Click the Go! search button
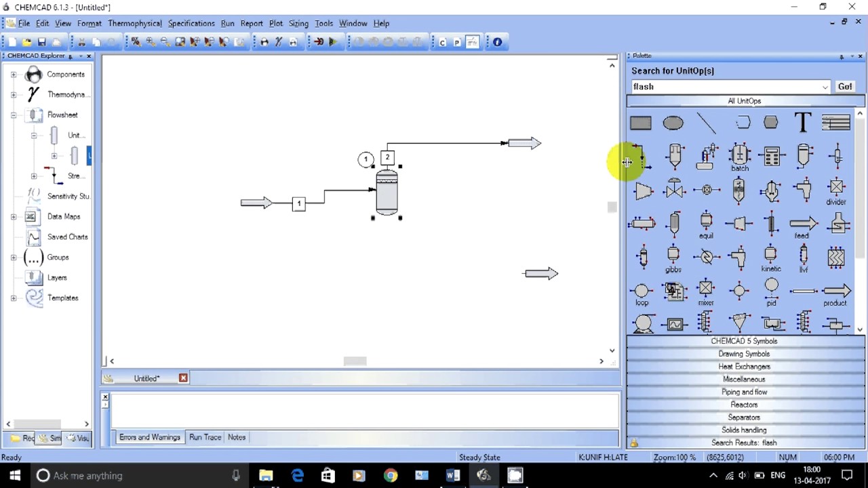This screenshot has height=488, width=868. click(x=845, y=87)
